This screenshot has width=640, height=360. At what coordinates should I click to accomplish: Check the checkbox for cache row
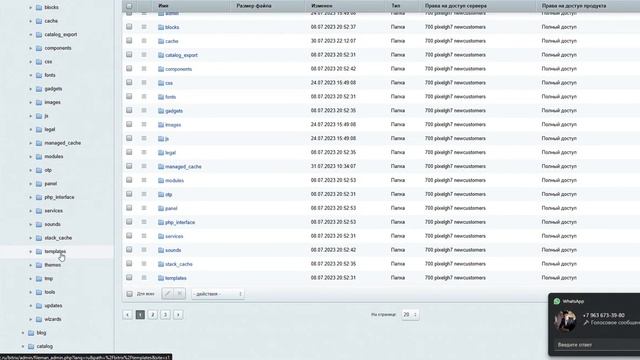coord(129,40)
